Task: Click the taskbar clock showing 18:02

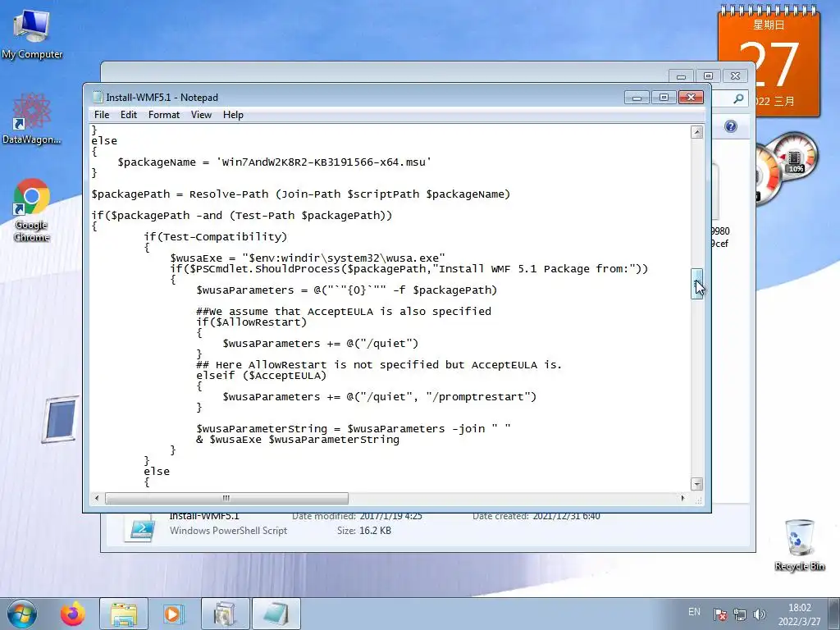Action: [799, 614]
